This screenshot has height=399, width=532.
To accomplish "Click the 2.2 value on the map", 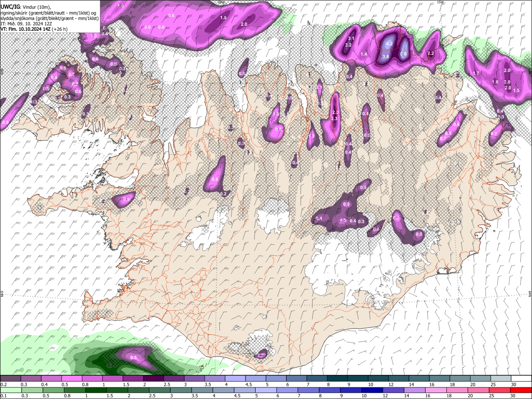I will tap(431, 53).
